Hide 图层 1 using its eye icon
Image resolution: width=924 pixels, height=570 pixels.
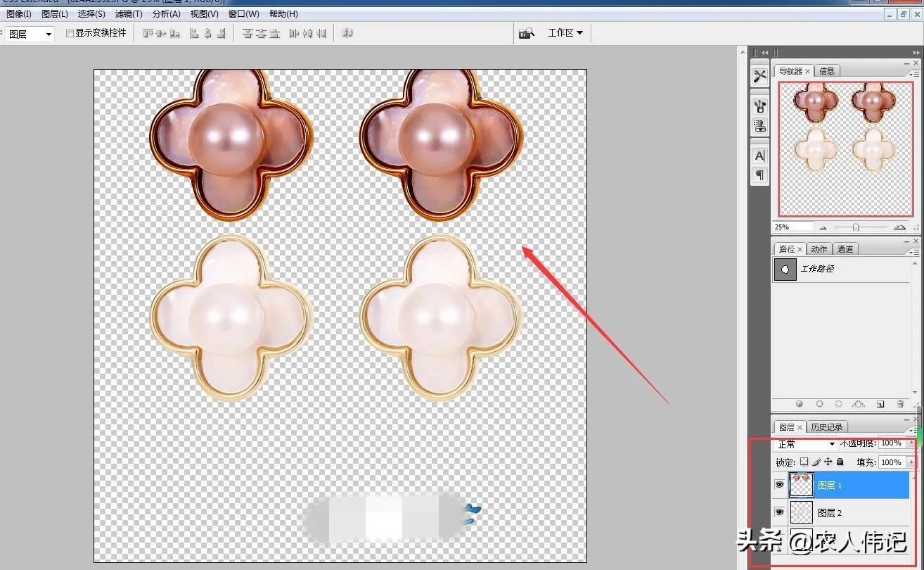pos(779,485)
